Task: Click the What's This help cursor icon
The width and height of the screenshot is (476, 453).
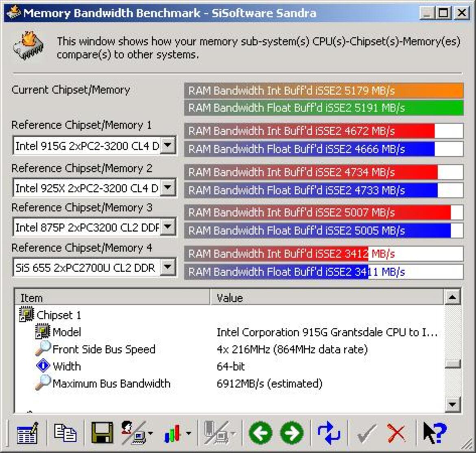Action: pyautogui.click(x=435, y=433)
